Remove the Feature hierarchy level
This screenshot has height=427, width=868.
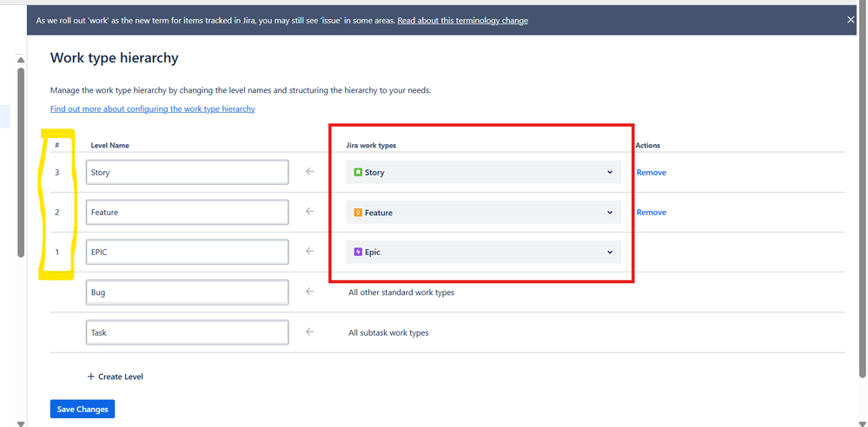click(652, 213)
